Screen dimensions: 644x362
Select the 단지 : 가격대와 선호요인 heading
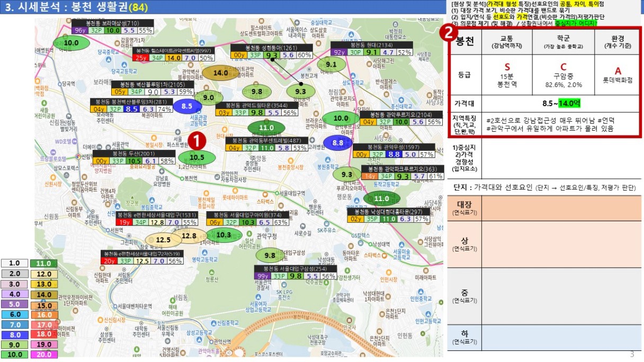[544, 188]
